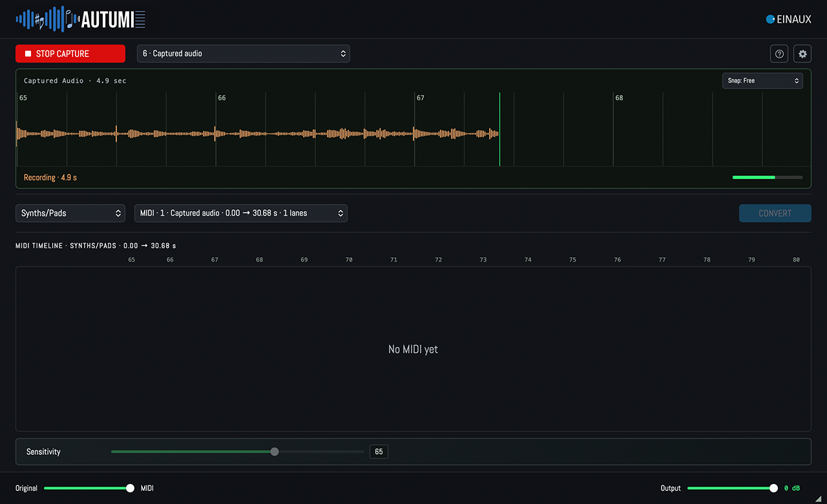This screenshot has width=827, height=504.
Task: Open the MIDI · 1 · Captured audio dropdown
Action: pyautogui.click(x=241, y=213)
